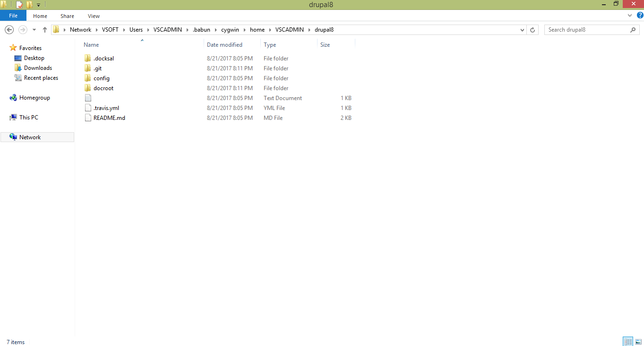Expand the ribbon with the chevron arrow
The image size is (644, 346).
(x=629, y=15)
